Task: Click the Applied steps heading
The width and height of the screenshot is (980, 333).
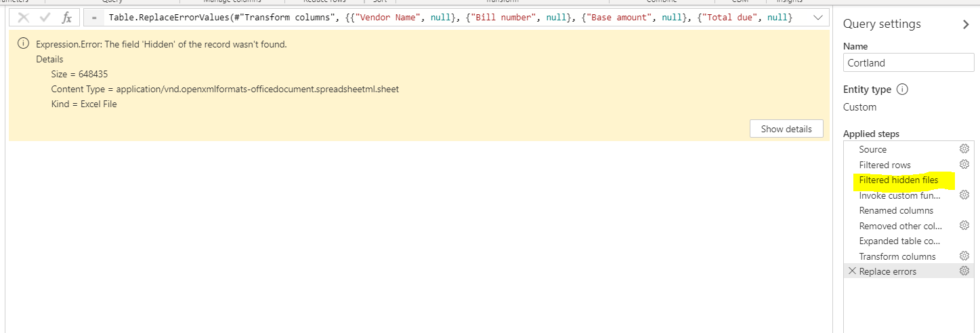Action: click(871, 134)
